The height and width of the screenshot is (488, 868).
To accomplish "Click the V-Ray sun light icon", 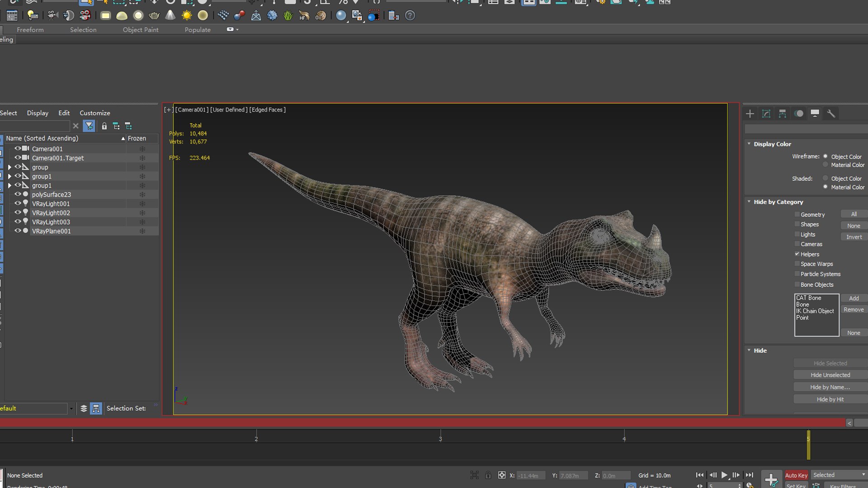I will click(x=187, y=16).
